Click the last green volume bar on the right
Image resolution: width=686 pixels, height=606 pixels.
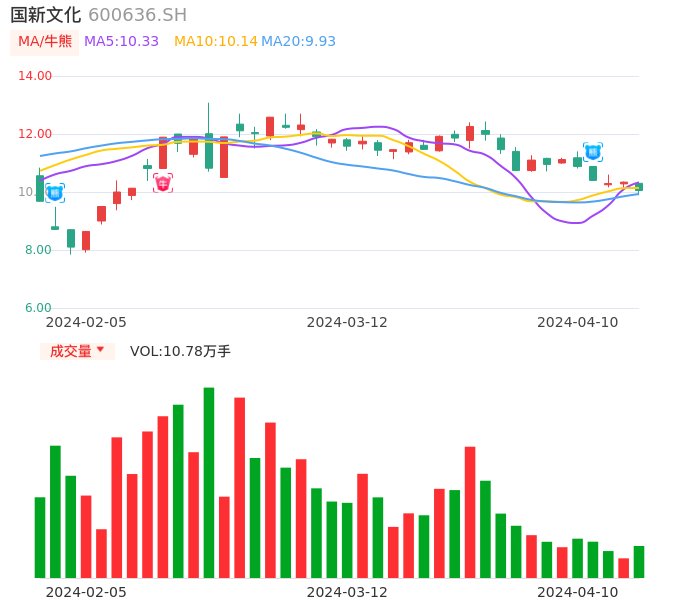tap(639, 562)
